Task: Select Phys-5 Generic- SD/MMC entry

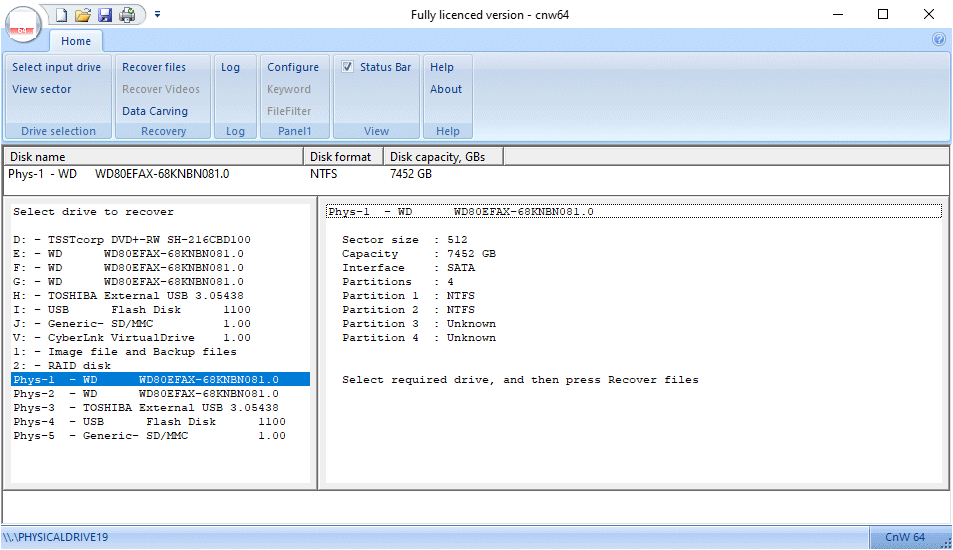Action: pos(150,435)
